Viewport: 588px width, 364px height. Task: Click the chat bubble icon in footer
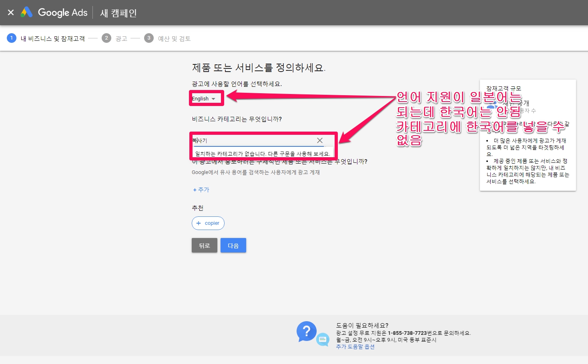click(x=323, y=340)
